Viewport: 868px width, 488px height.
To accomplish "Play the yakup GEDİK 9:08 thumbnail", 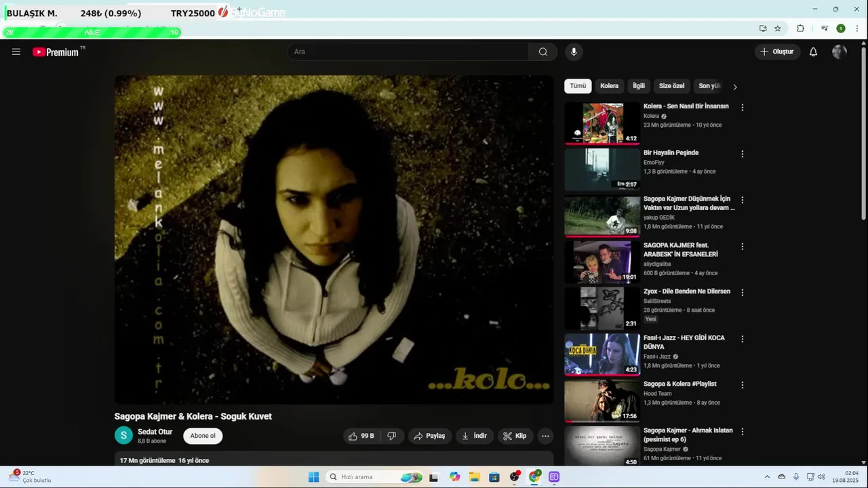I will [602, 216].
